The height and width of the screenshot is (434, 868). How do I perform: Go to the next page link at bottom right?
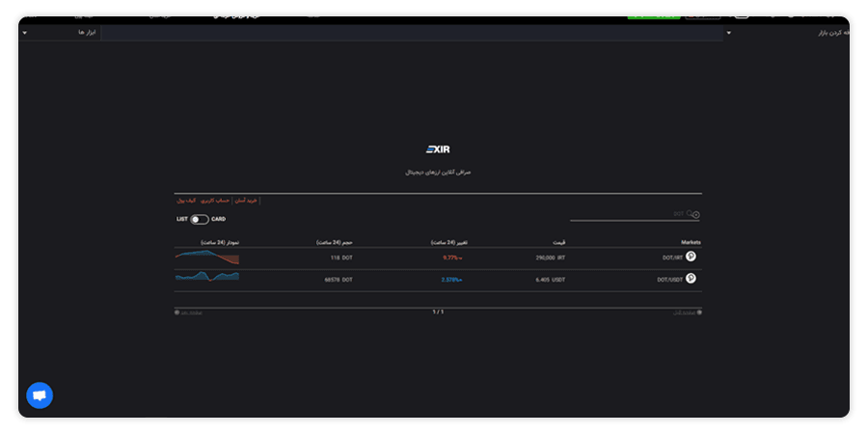pos(687,312)
